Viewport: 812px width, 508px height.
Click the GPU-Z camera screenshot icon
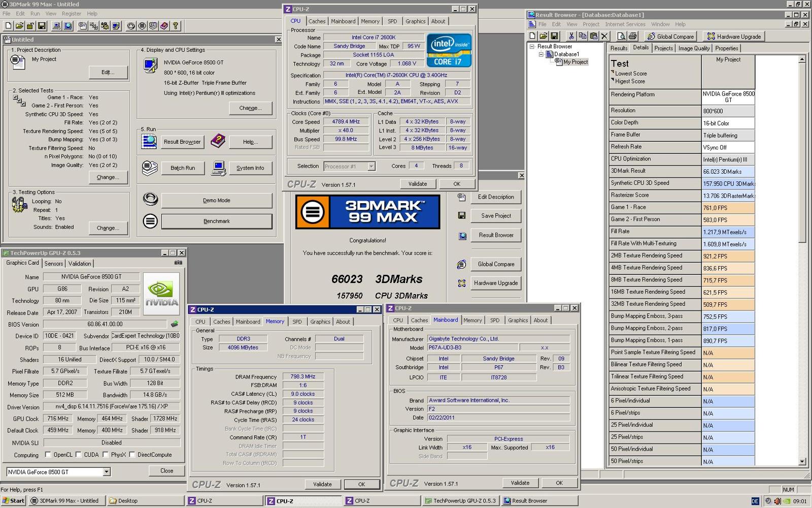[x=178, y=263]
